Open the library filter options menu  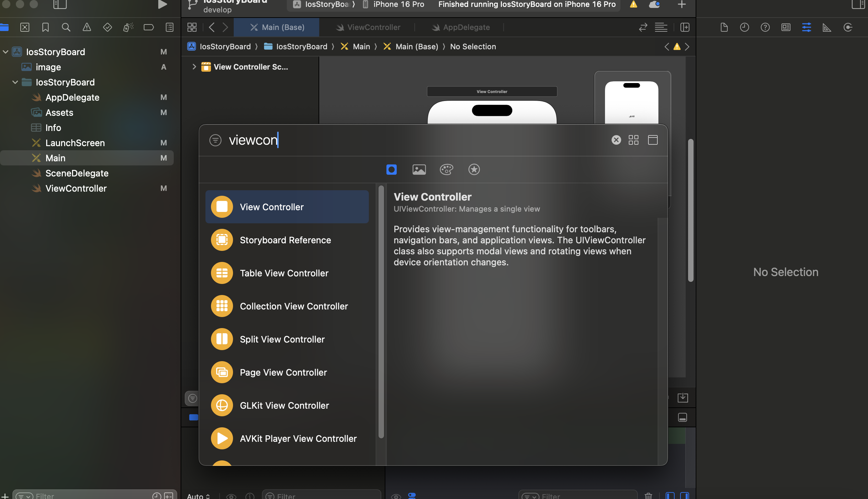coord(215,140)
